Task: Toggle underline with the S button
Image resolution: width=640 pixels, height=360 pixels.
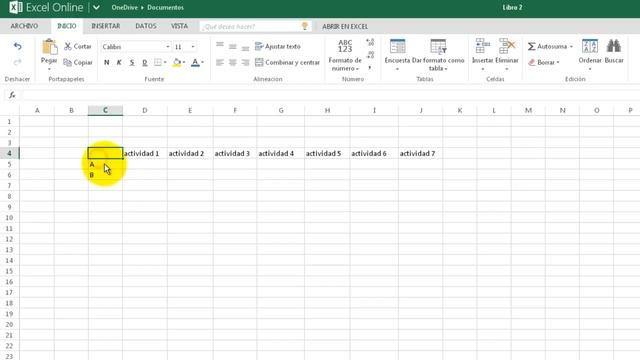Action: tap(132, 62)
